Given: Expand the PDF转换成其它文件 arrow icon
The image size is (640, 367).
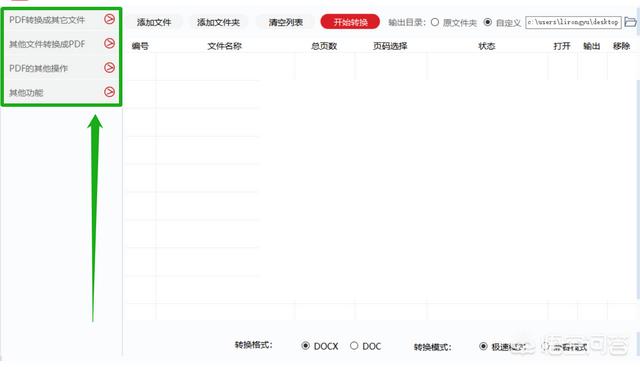Looking at the screenshot, I should click(x=109, y=19).
